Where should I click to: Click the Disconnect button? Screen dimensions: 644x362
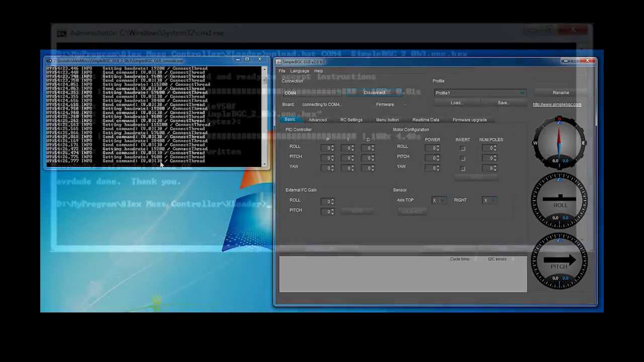click(375, 93)
